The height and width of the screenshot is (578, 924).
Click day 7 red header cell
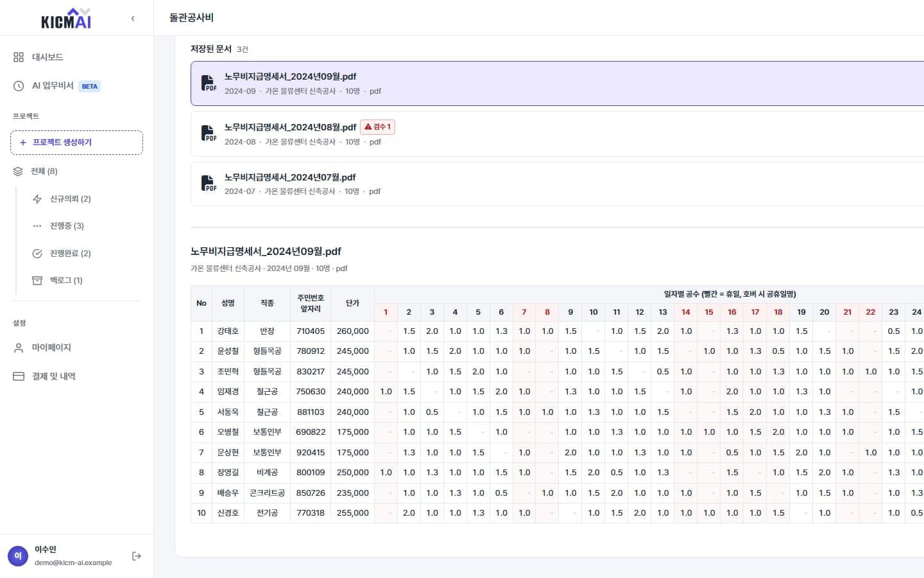[x=524, y=312]
